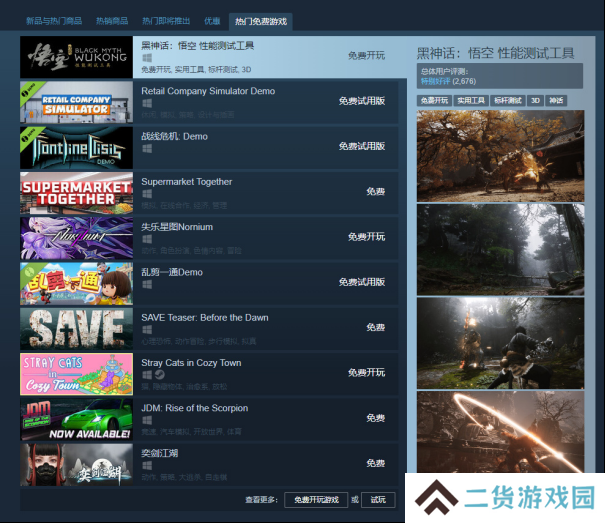605x523 pixels.
Task: Click 免费试用版 price for Retail Company Simulator
Action: pyautogui.click(x=362, y=101)
